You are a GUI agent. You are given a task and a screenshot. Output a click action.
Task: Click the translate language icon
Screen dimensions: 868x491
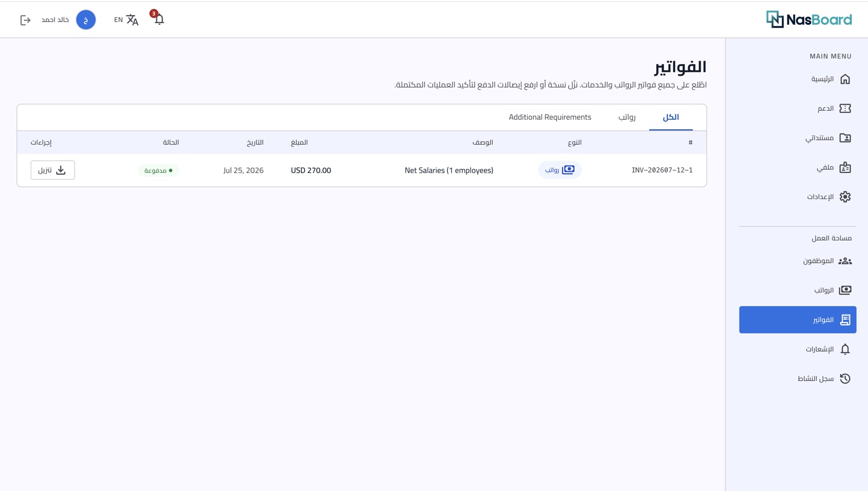point(133,20)
